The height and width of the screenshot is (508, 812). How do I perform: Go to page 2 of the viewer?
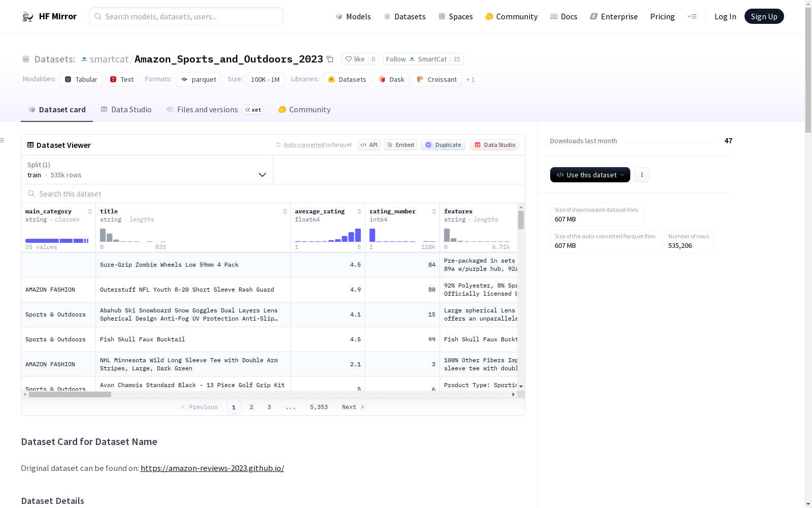(x=251, y=407)
